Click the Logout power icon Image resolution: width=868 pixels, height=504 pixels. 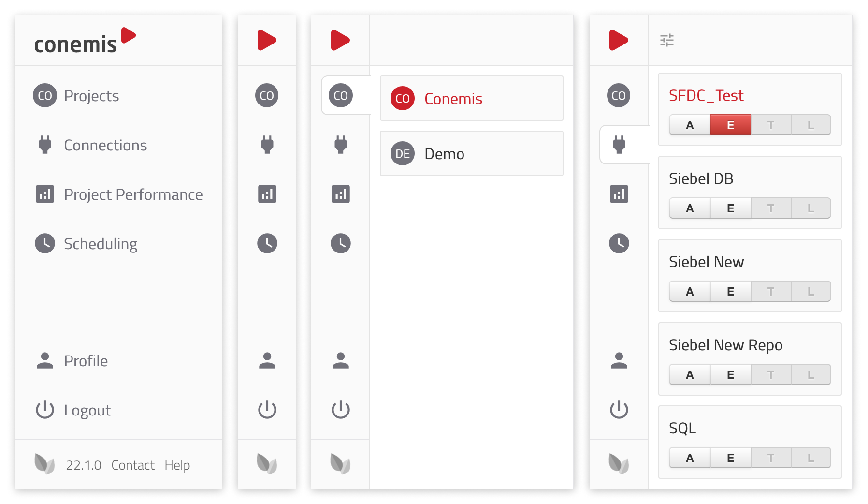coord(45,410)
